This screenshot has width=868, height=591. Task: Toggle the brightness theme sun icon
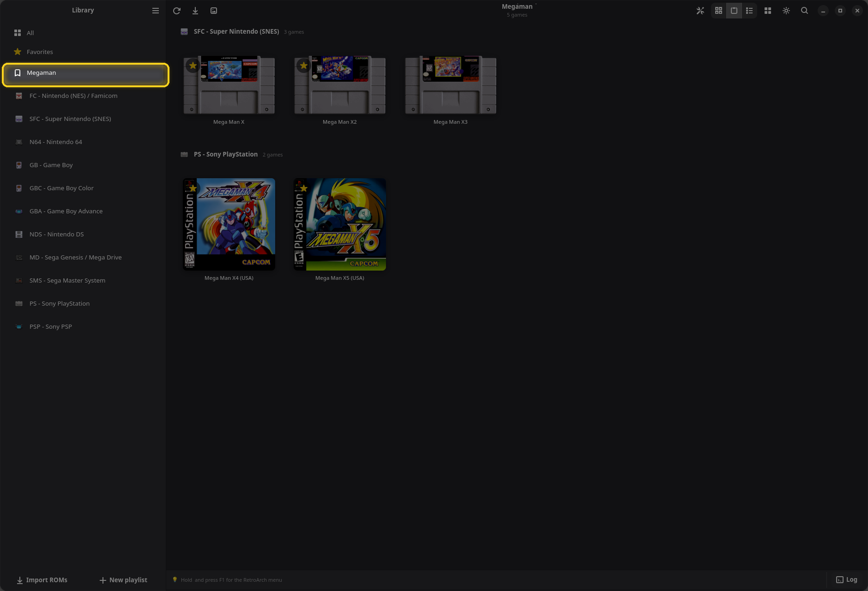pos(786,11)
